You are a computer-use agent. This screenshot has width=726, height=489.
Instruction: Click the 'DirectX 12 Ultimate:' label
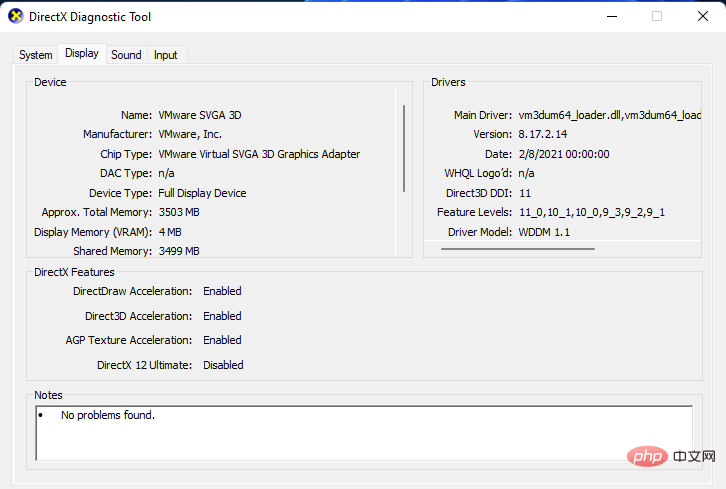tap(144, 365)
